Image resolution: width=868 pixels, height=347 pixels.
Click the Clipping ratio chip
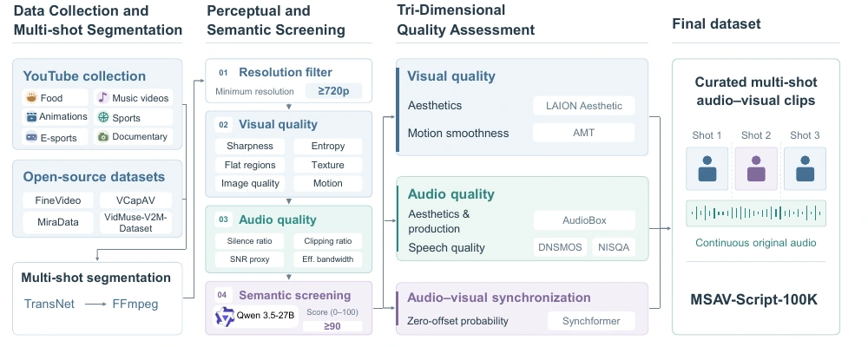point(328,241)
